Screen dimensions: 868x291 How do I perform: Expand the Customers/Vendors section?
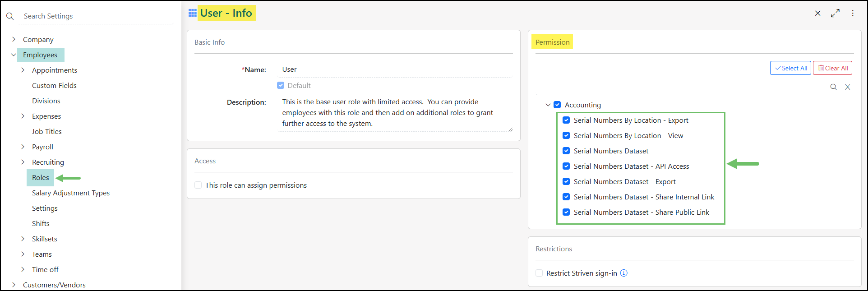tap(14, 285)
